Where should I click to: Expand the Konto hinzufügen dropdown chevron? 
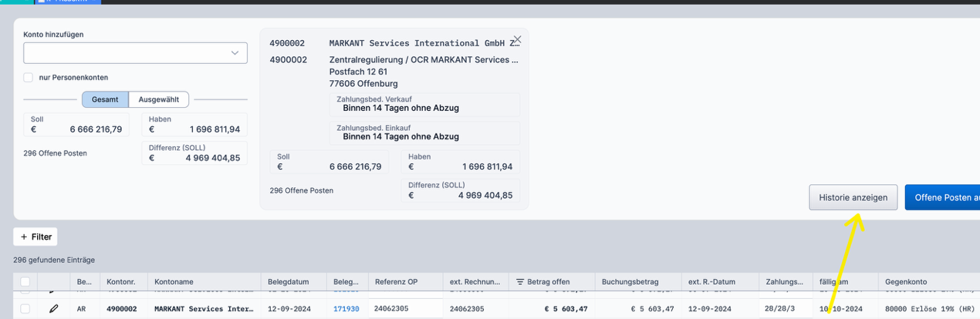(x=235, y=53)
